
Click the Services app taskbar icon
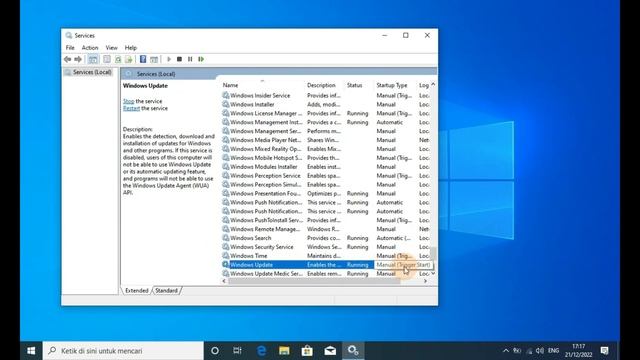[353, 351]
